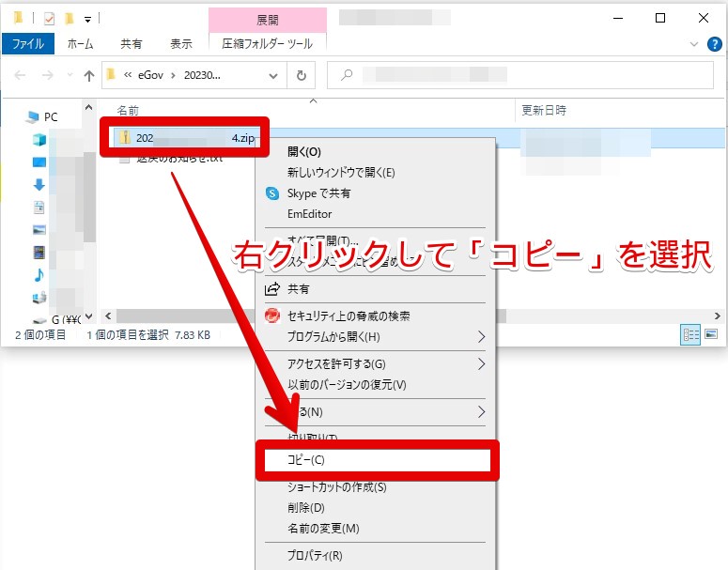Screen dimensions: 728x570
Task: Click the red security scan icon
Action: coord(272,316)
